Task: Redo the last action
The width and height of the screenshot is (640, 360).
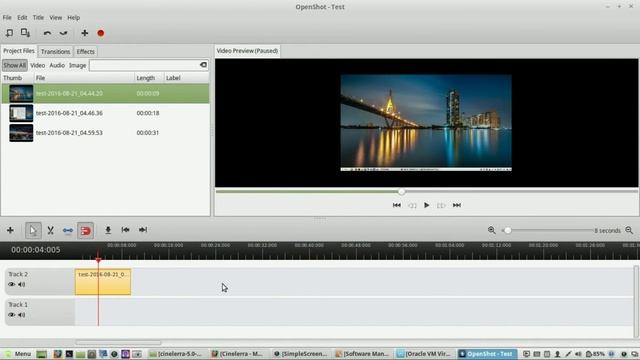Action: click(63, 33)
